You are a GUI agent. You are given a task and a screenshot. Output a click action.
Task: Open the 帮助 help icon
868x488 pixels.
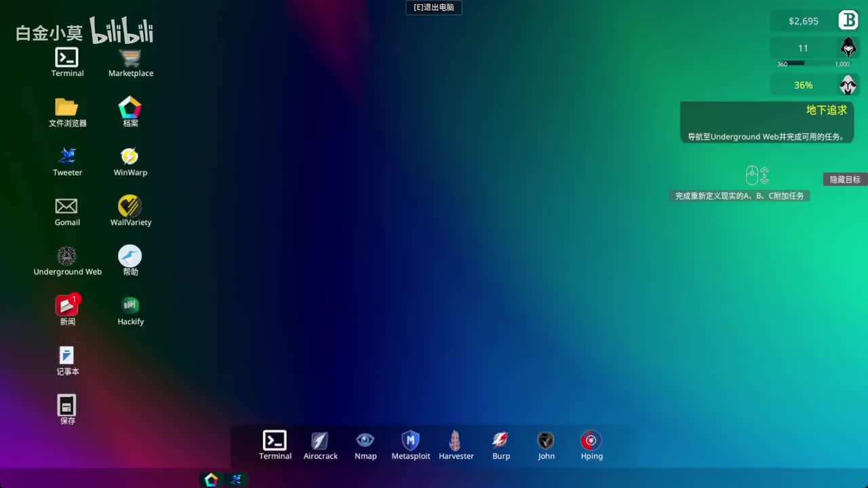click(x=130, y=256)
